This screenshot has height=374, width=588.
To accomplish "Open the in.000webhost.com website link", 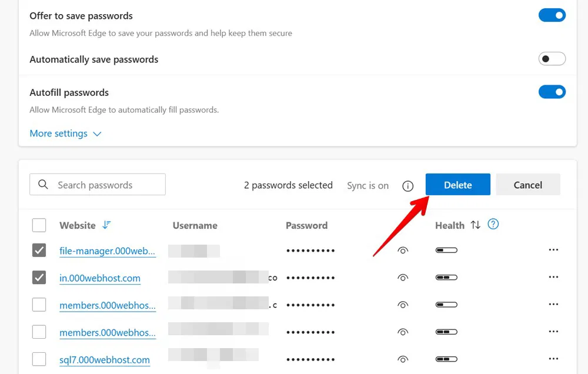I will 100,278.
